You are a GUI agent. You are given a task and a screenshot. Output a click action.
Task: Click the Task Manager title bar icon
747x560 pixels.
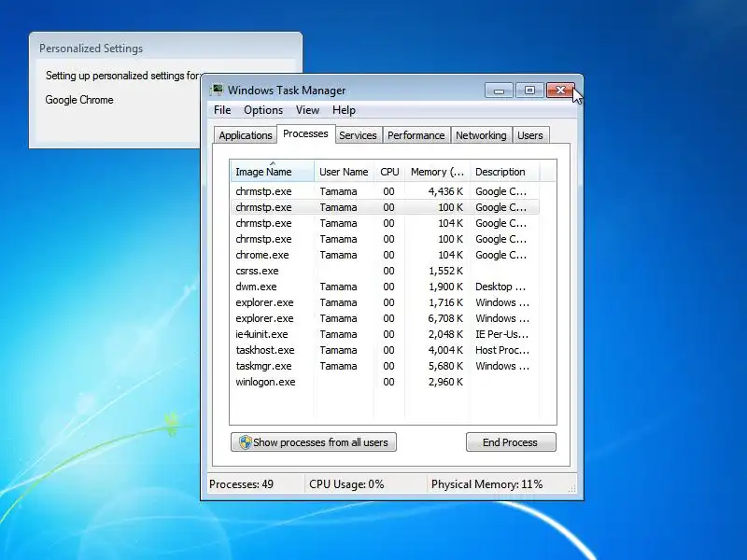pyautogui.click(x=218, y=90)
